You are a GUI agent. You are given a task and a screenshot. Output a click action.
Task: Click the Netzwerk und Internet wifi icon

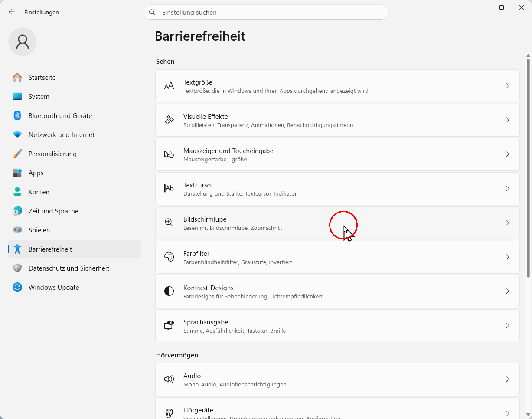17,135
